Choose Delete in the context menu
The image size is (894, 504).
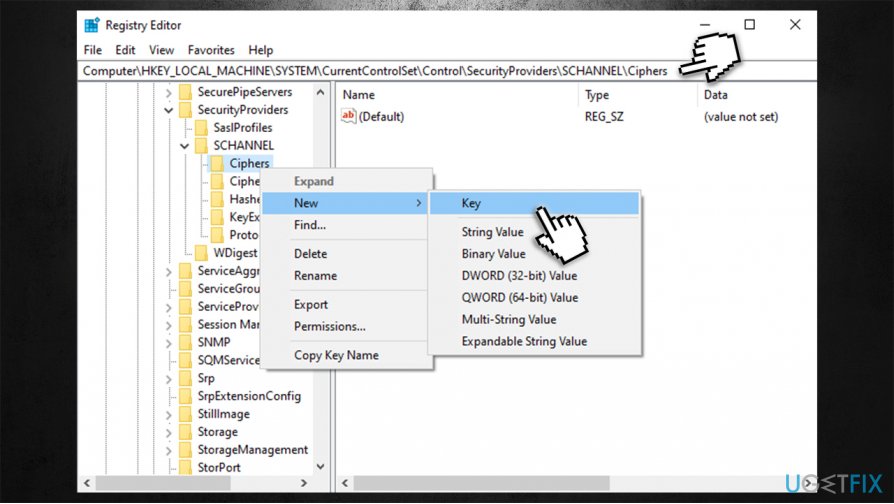344,254
